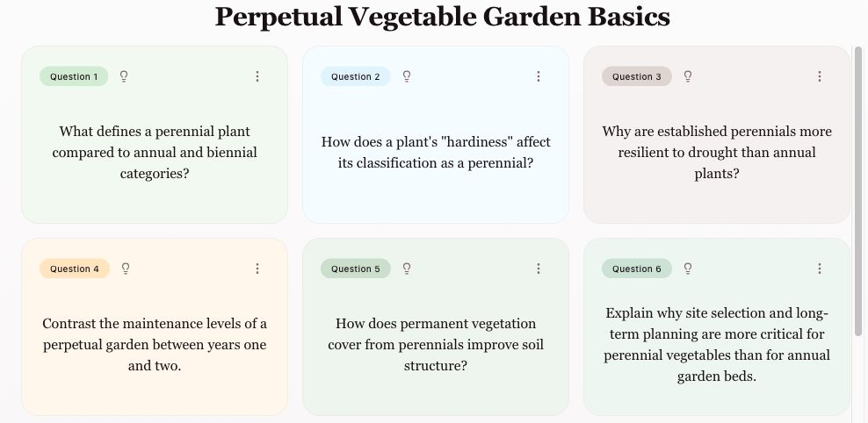Viewport: 868px width, 423px height.
Task: Open the more options menu for Question 2
Action: click(x=539, y=76)
